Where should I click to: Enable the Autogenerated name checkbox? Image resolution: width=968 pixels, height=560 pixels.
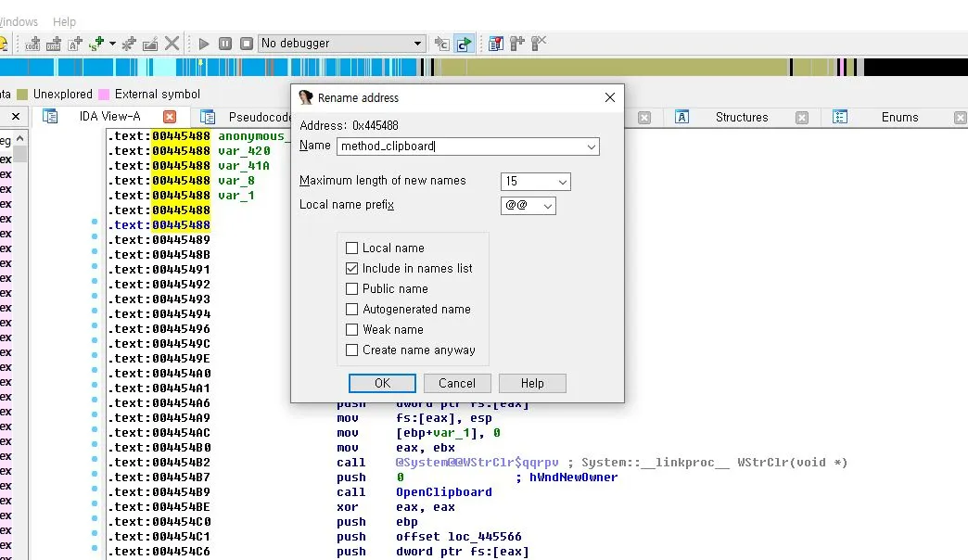pos(352,310)
